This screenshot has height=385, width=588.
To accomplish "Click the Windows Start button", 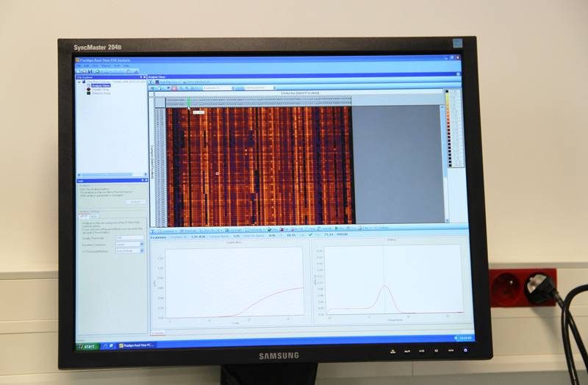I will coord(88,345).
